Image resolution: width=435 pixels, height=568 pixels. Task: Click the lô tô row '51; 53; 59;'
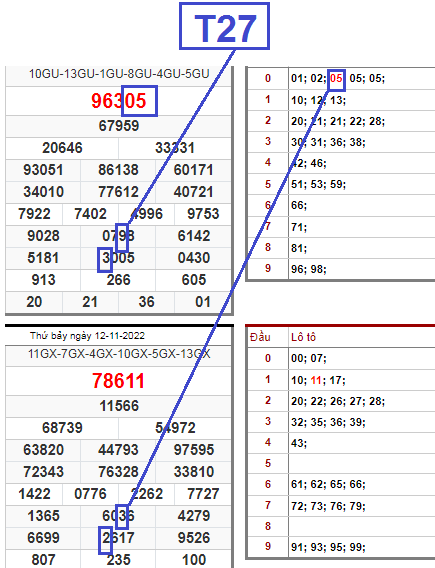coord(318,184)
